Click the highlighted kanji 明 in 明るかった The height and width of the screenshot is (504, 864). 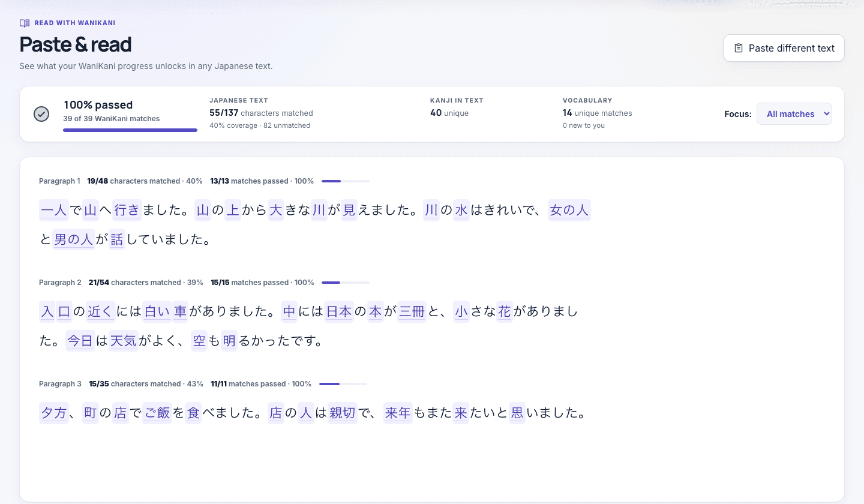pos(229,341)
